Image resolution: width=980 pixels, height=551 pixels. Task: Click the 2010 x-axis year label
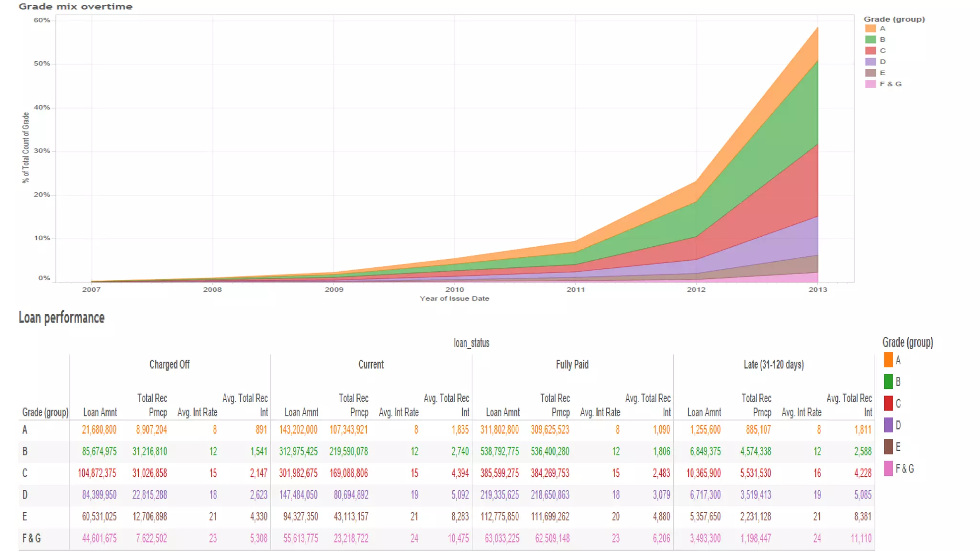click(x=454, y=289)
